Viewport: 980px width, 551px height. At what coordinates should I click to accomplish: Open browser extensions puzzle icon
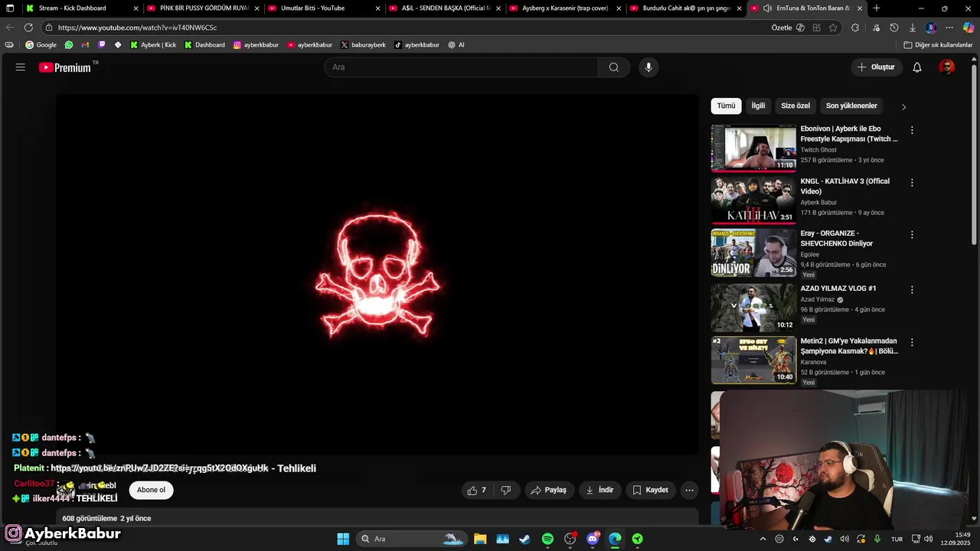855,28
